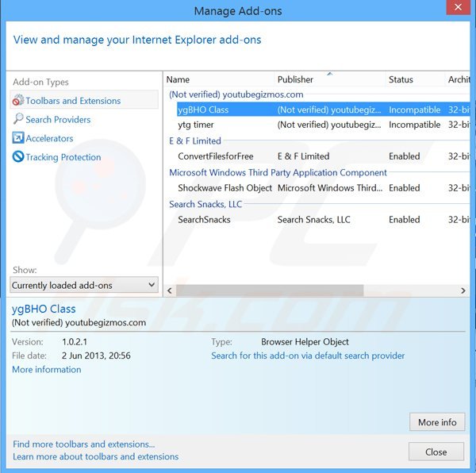Open the Accelerators add-on type
The image size is (476, 473).
(49, 138)
